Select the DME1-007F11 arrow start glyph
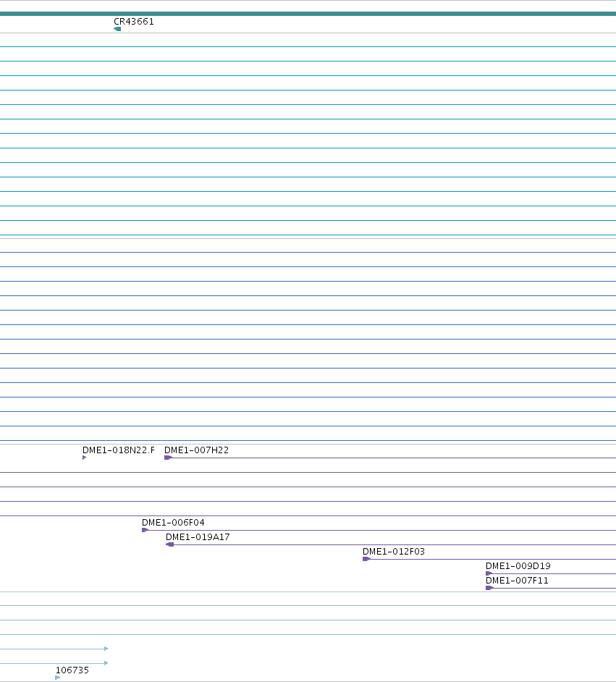Viewport: 616px width, 682px height. (x=490, y=588)
